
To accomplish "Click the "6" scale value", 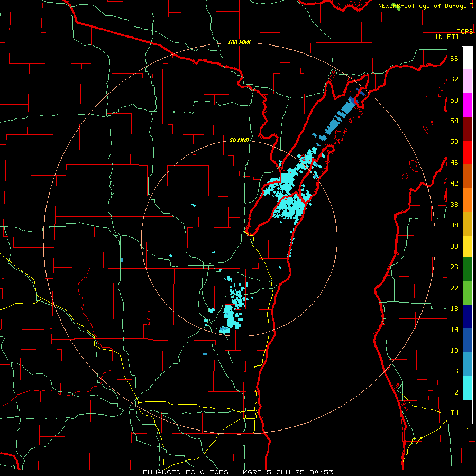I will pos(456,371).
